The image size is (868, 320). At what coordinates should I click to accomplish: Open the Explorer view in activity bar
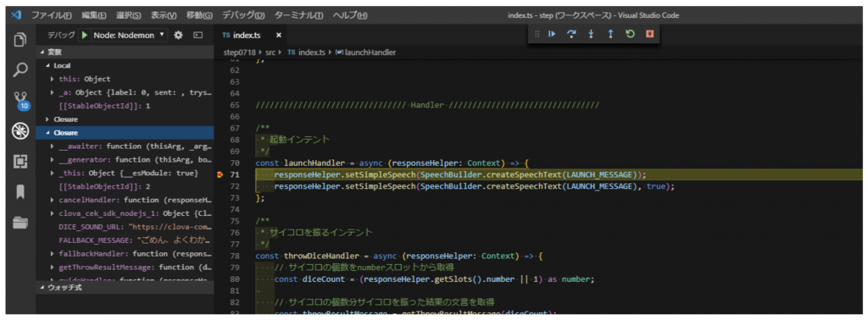click(x=20, y=41)
